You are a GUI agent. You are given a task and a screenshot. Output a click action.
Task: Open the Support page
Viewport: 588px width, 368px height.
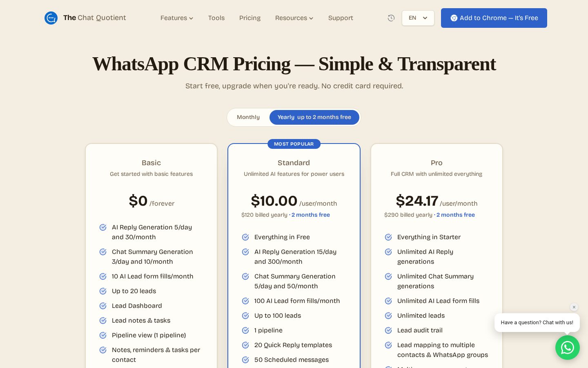[341, 18]
